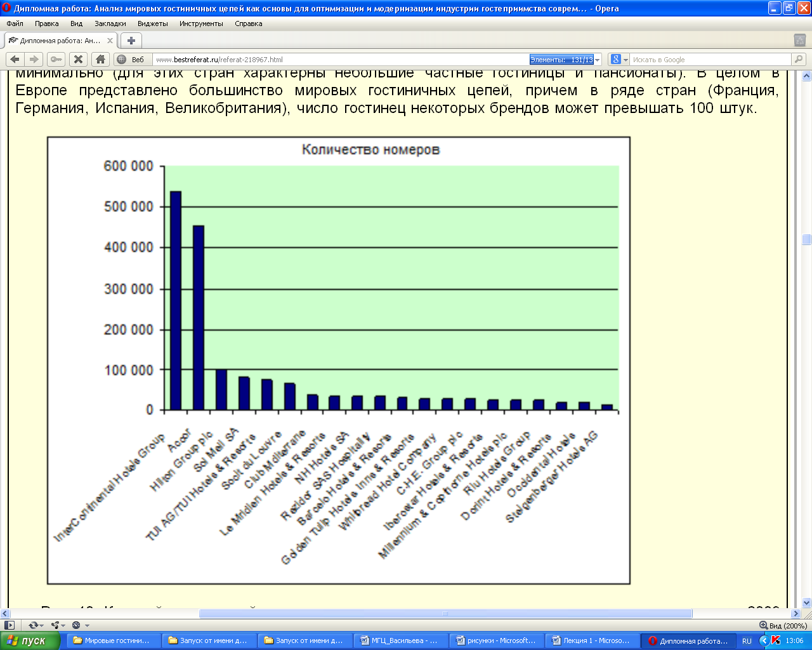Click the chart title Количество номеров
The width and height of the screenshot is (812, 650).
pos(370,150)
